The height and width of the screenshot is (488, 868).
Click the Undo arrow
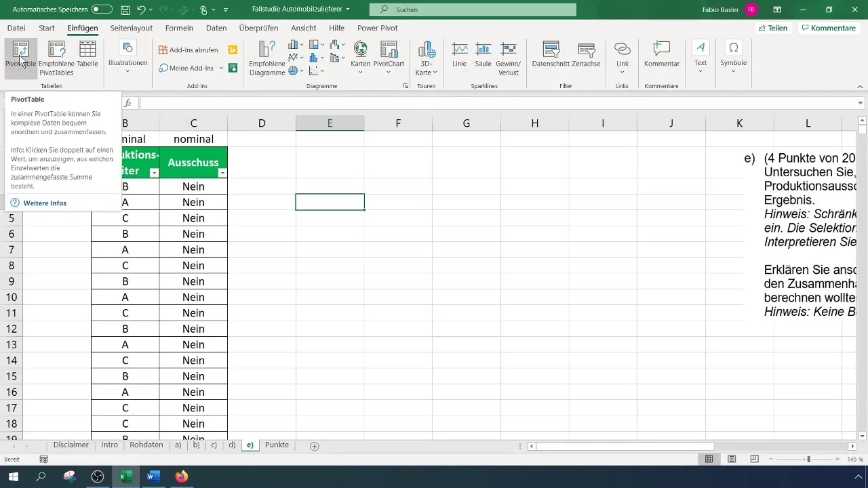point(141,9)
